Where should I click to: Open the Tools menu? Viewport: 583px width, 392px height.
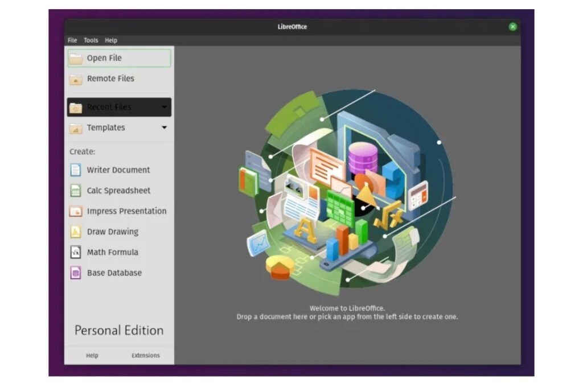pyautogui.click(x=91, y=40)
